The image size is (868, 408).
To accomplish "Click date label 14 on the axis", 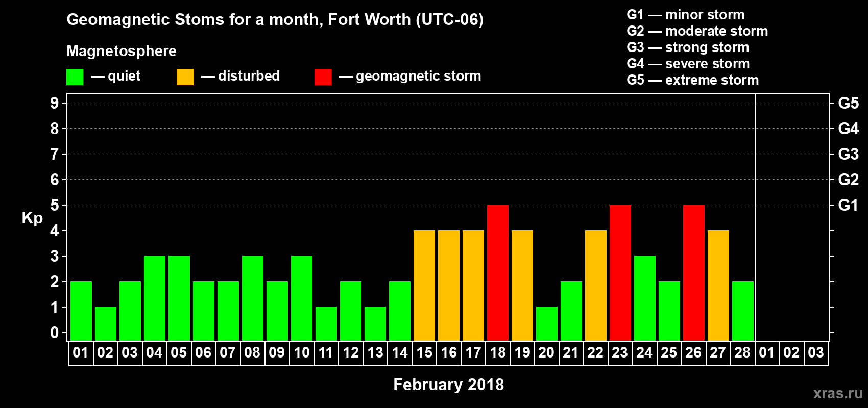I will point(400,352).
